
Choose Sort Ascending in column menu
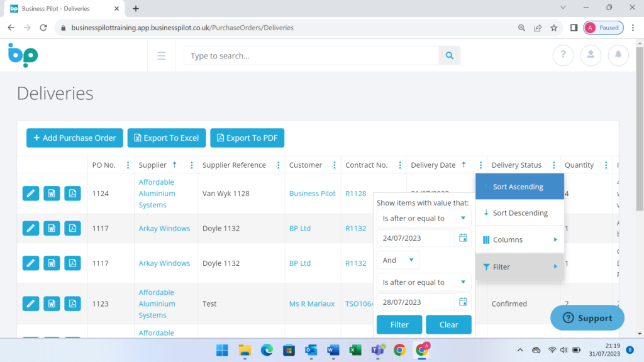(x=519, y=187)
